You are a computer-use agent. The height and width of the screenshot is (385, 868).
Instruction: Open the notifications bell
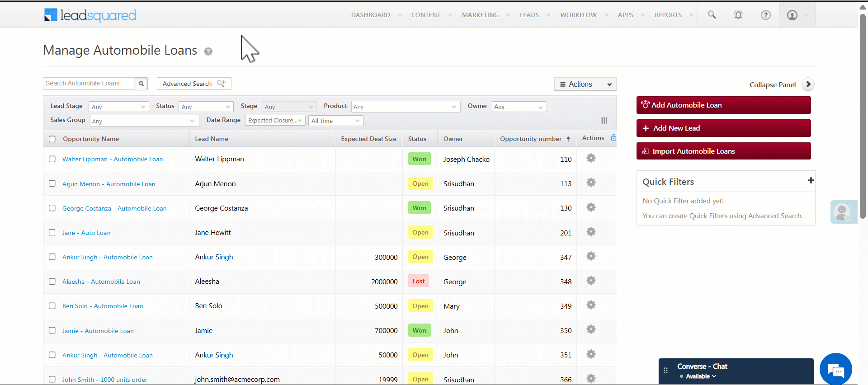738,15
